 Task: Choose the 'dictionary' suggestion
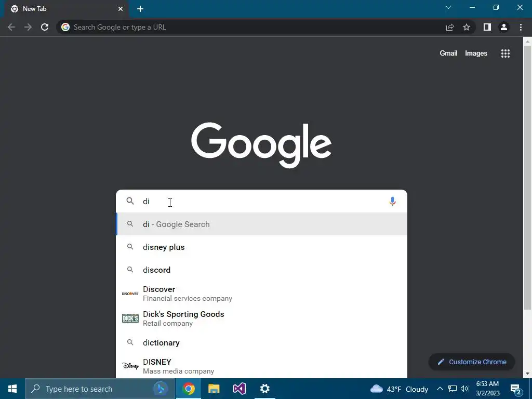point(262,343)
